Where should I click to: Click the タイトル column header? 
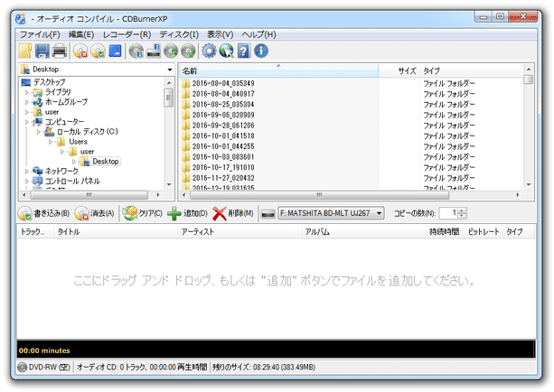point(115,231)
